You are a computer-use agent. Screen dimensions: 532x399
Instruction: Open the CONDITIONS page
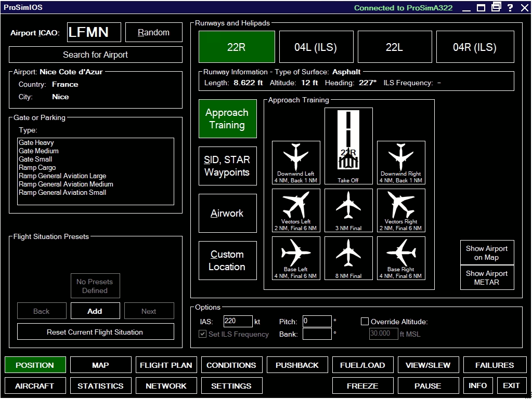231,365
